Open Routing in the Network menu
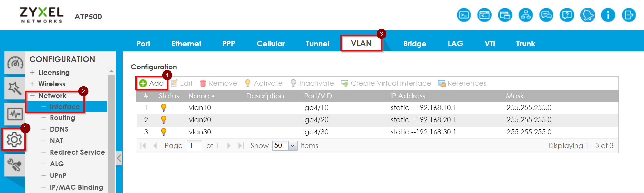The width and height of the screenshot is (644, 193). click(x=62, y=118)
